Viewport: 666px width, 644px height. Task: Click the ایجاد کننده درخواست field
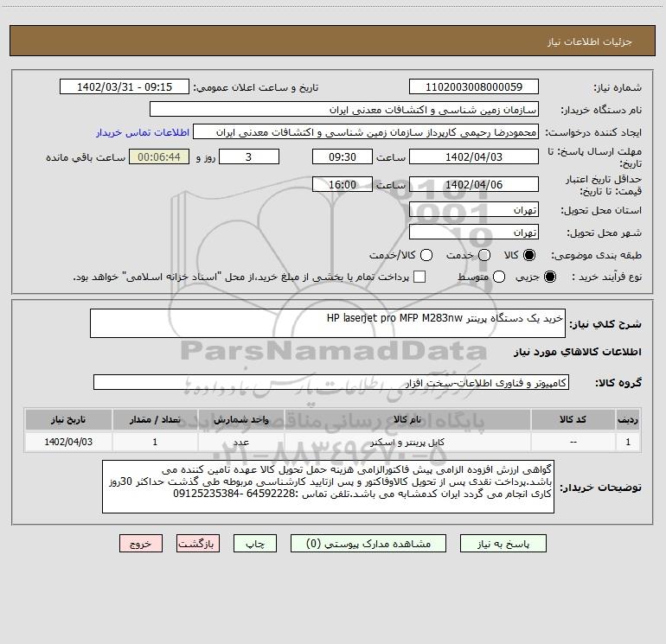[x=366, y=132]
